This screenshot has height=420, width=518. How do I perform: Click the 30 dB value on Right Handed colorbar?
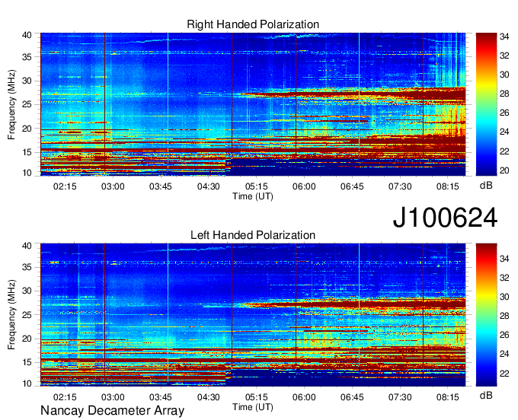(504, 75)
